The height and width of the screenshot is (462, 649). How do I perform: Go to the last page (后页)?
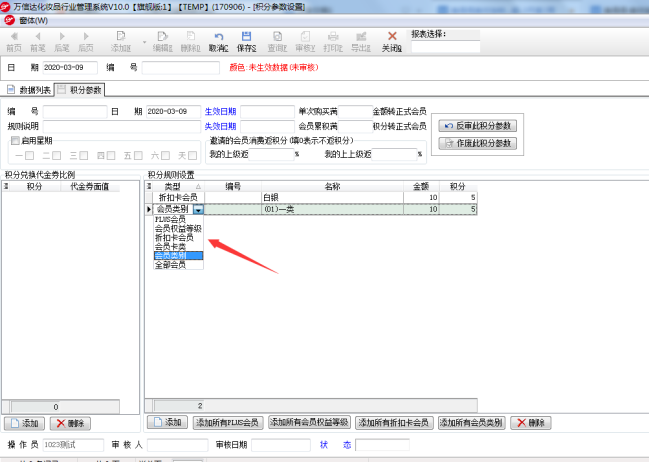pos(86,42)
